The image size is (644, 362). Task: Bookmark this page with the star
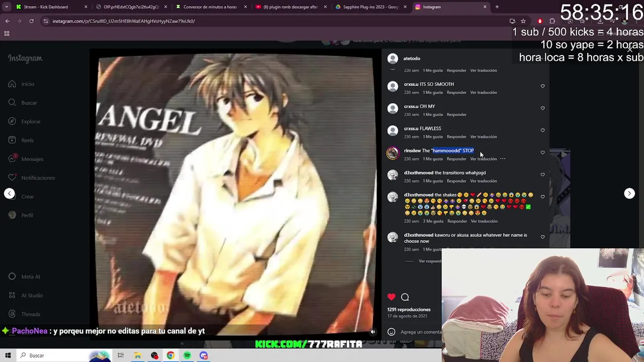(523, 21)
